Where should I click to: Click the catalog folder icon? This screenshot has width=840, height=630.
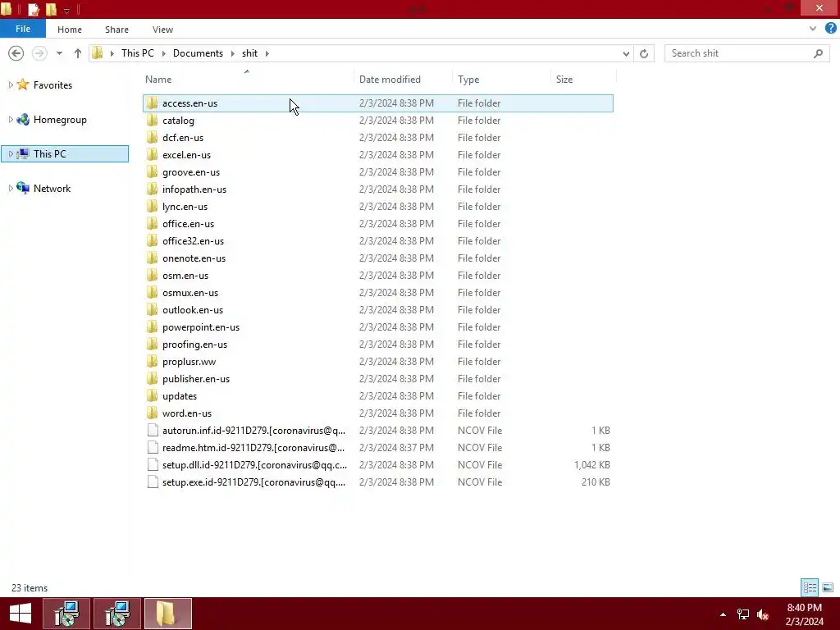(x=153, y=120)
